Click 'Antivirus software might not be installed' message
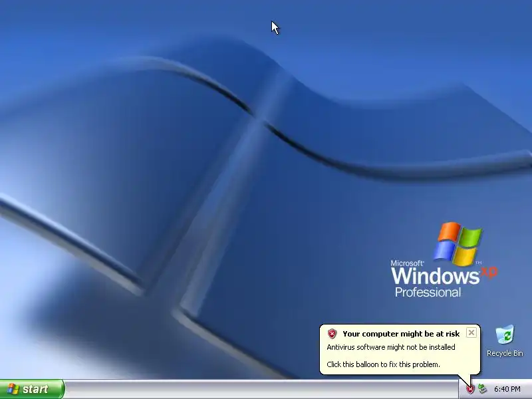532x399 pixels. (391, 347)
